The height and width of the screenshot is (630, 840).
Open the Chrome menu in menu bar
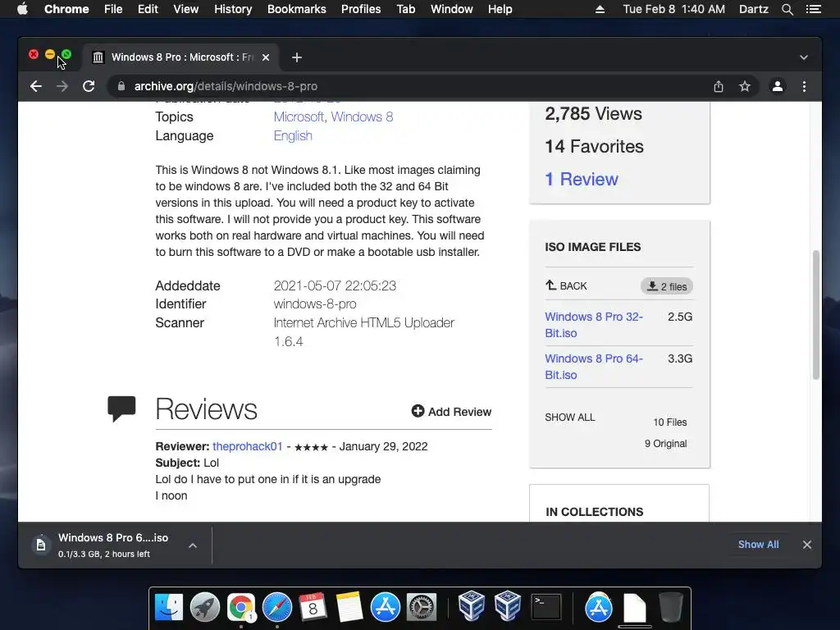click(66, 9)
